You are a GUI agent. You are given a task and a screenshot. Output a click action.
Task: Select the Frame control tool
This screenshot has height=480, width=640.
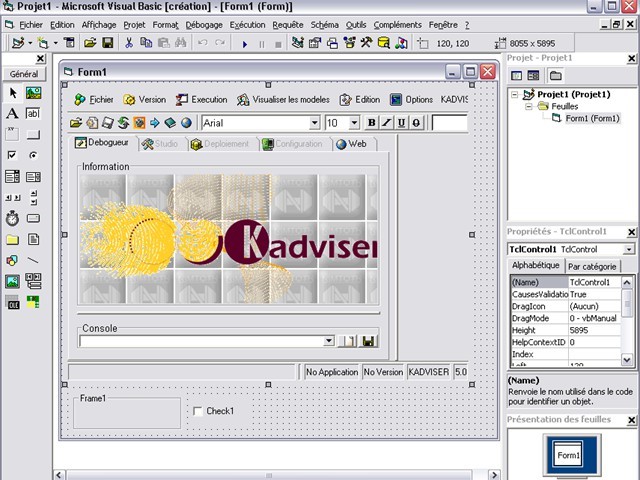coord(13,134)
